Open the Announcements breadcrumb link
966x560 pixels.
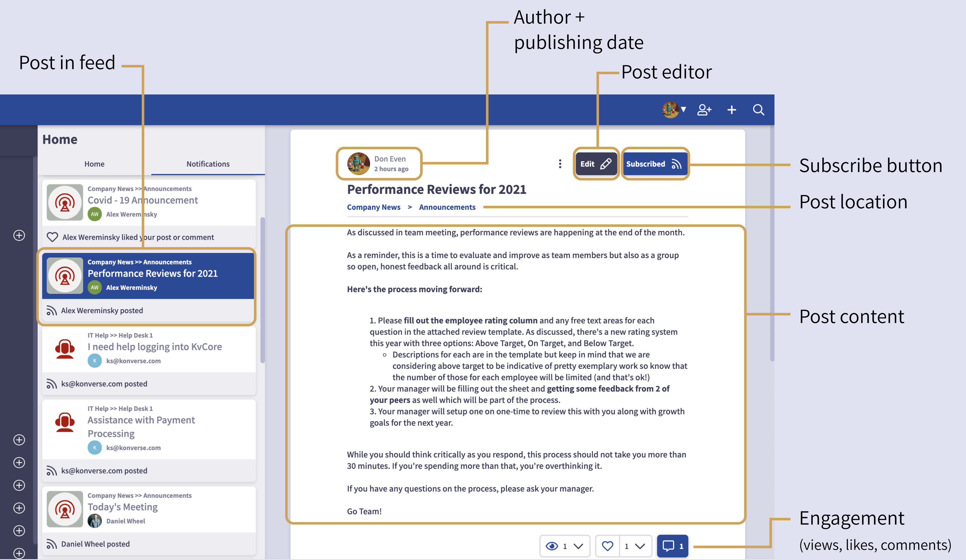point(447,207)
